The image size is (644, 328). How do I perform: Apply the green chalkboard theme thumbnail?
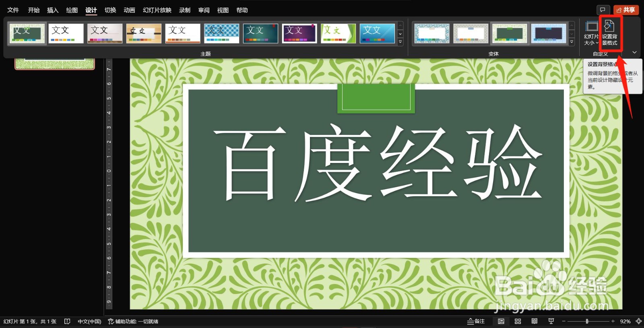click(x=27, y=33)
